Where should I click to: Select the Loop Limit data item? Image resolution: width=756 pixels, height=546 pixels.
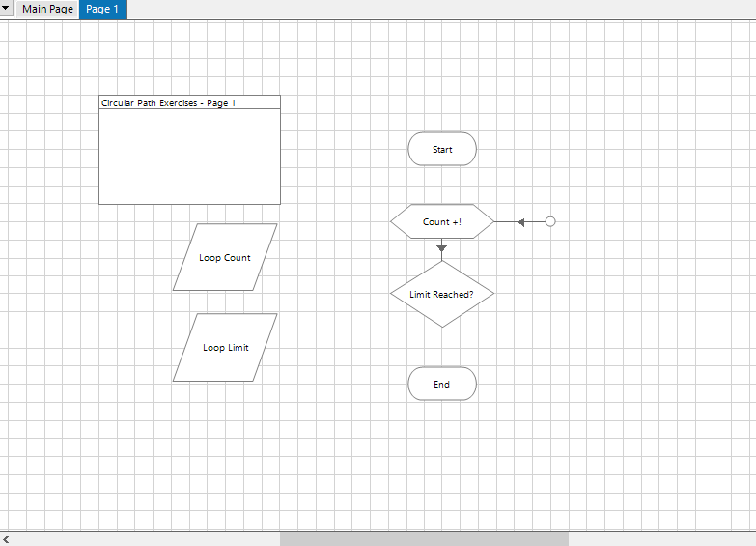pyautogui.click(x=225, y=348)
